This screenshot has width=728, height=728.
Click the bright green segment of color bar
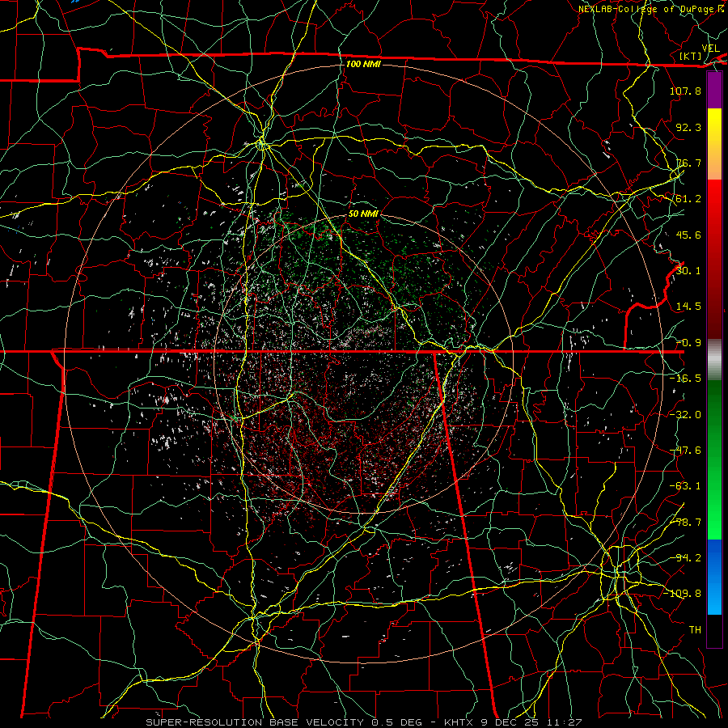click(x=714, y=510)
